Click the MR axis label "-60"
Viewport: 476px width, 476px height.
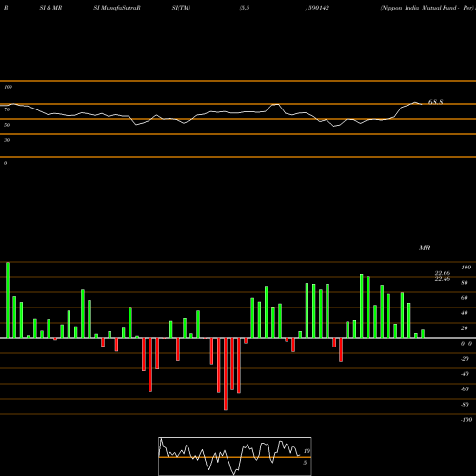click(x=465, y=389)
